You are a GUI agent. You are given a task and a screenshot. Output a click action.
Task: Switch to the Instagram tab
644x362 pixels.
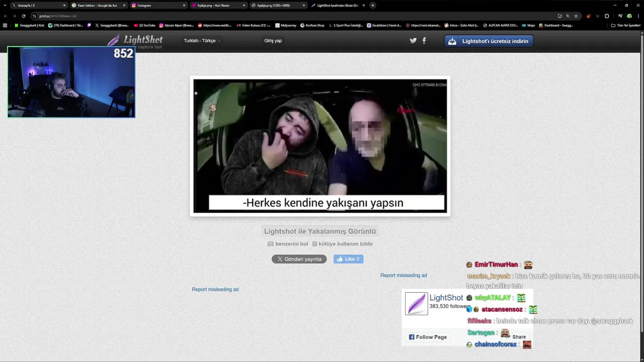158,6
